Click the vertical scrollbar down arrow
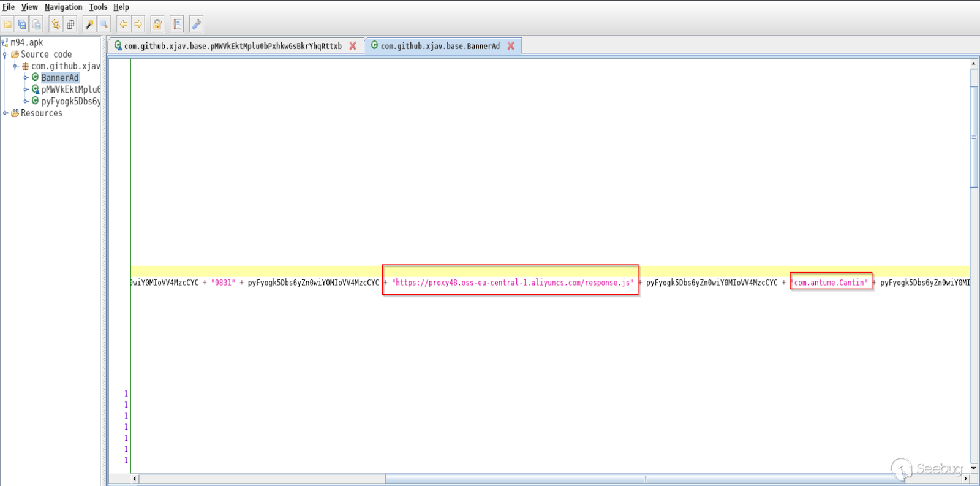This screenshot has height=486, width=980. (x=974, y=469)
